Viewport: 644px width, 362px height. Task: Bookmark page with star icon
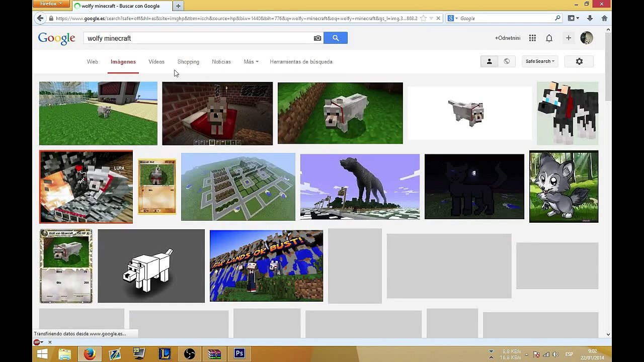(424, 18)
